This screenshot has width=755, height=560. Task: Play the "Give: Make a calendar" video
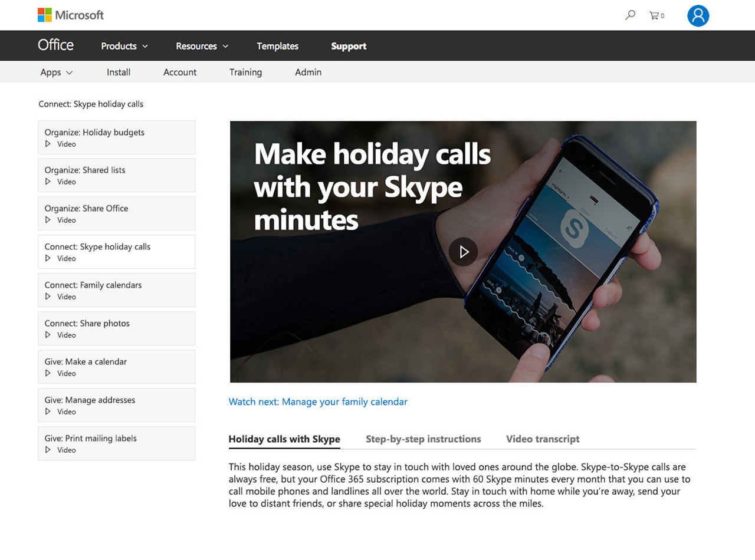[116, 367]
